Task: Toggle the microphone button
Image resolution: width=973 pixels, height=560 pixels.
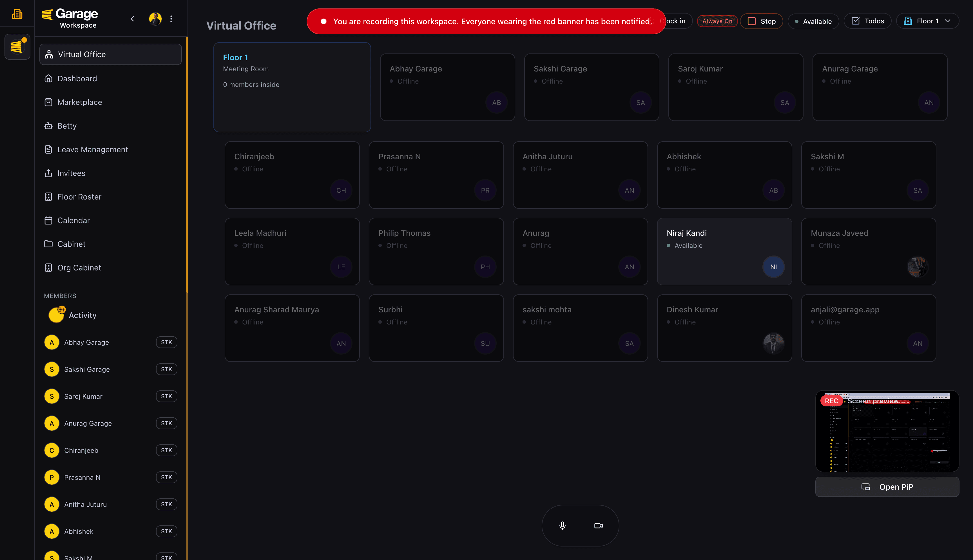Action: [x=562, y=525]
